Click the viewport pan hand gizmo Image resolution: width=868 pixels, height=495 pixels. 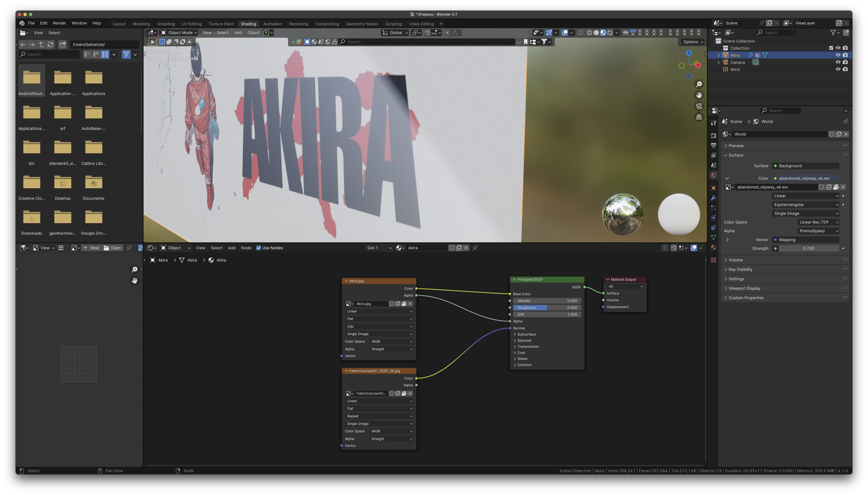pyautogui.click(x=699, y=95)
